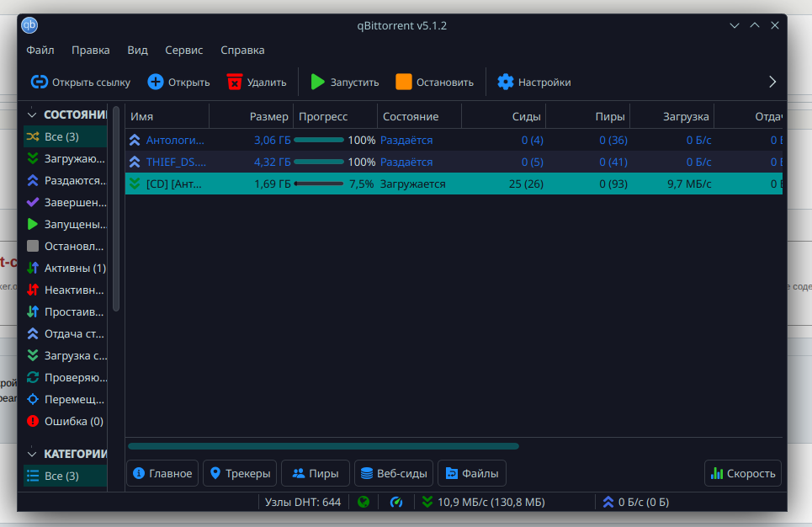Click the Открыть ссылку toolbar button
The width and height of the screenshot is (812, 527).
click(x=80, y=82)
